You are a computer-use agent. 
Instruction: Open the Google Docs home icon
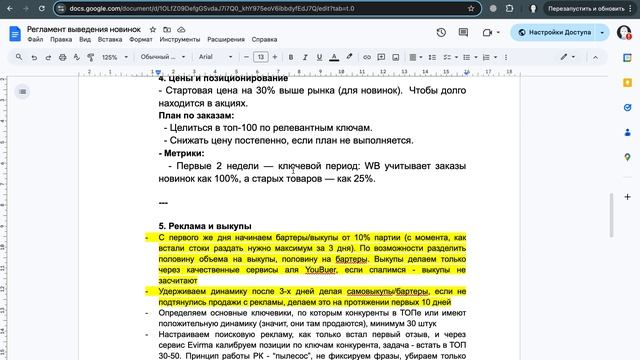[15, 33]
